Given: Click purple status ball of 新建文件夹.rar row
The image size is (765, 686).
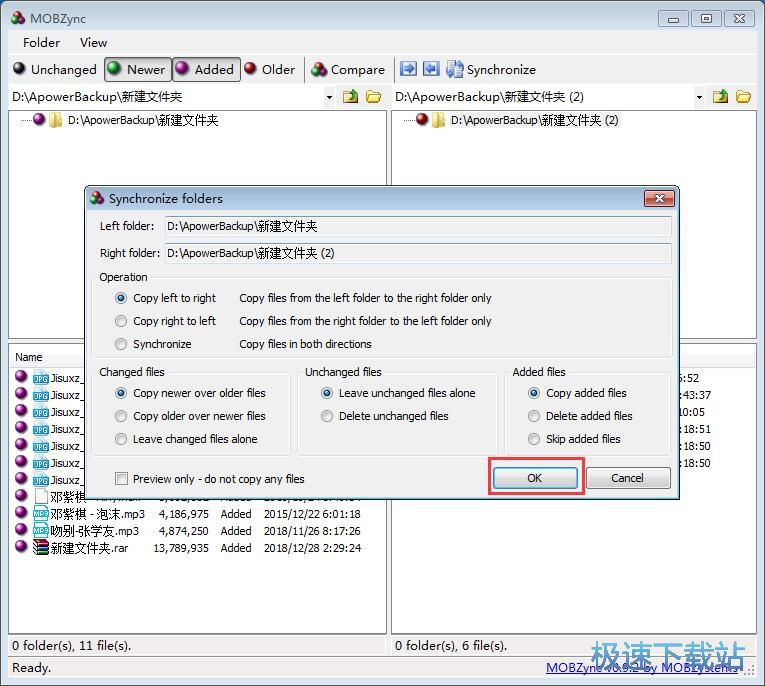Looking at the screenshot, I should (x=21, y=546).
